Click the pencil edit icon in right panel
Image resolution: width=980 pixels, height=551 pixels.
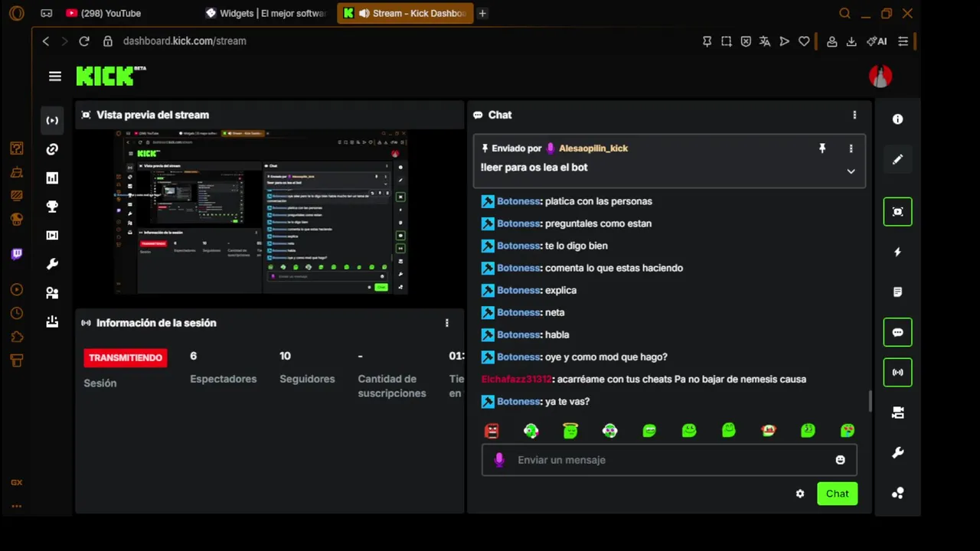point(897,159)
